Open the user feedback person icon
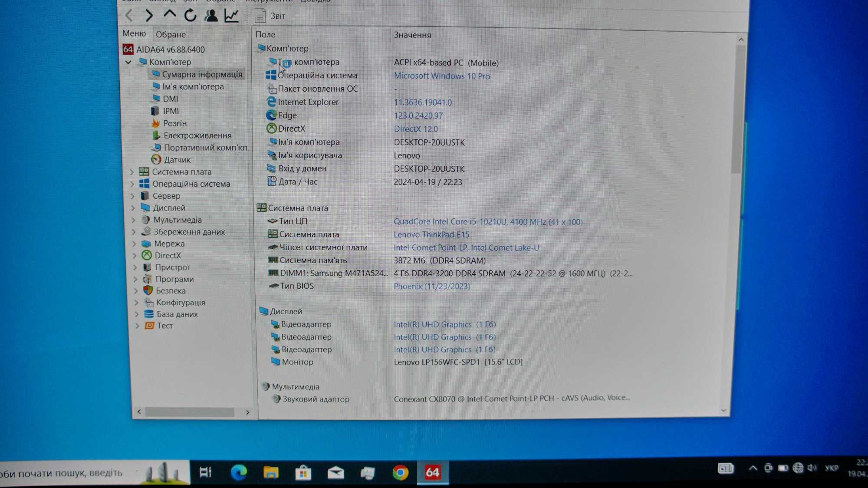 [x=211, y=16]
